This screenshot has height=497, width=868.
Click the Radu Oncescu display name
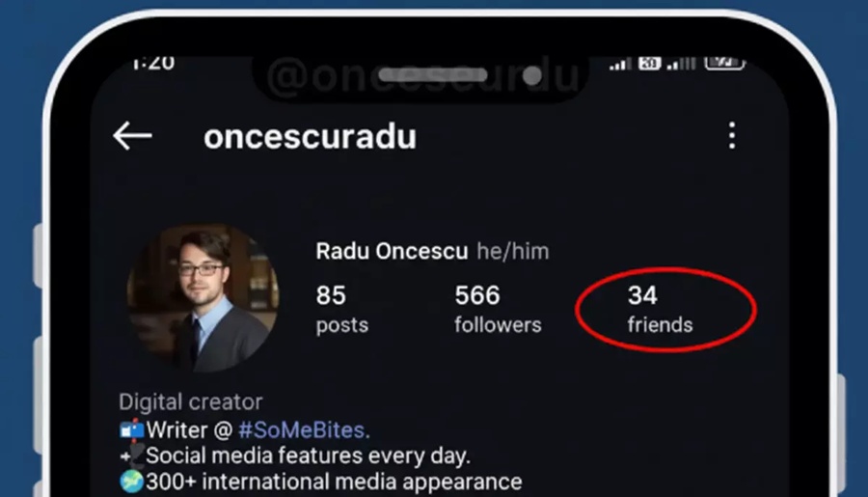point(392,252)
